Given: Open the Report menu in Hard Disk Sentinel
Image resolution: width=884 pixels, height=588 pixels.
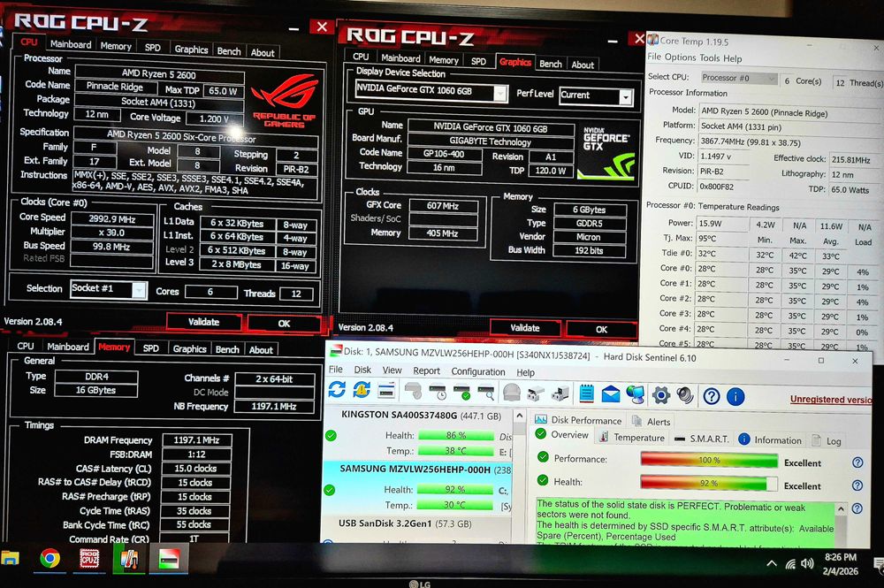Looking at the screenshot, I should pos(426,371).
